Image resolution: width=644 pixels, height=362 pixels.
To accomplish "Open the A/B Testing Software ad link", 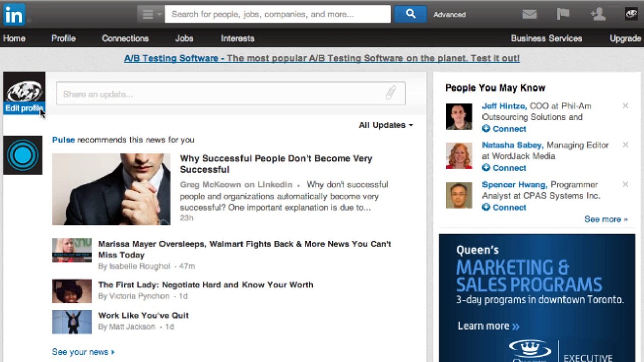I will click(x=322, y=58).
